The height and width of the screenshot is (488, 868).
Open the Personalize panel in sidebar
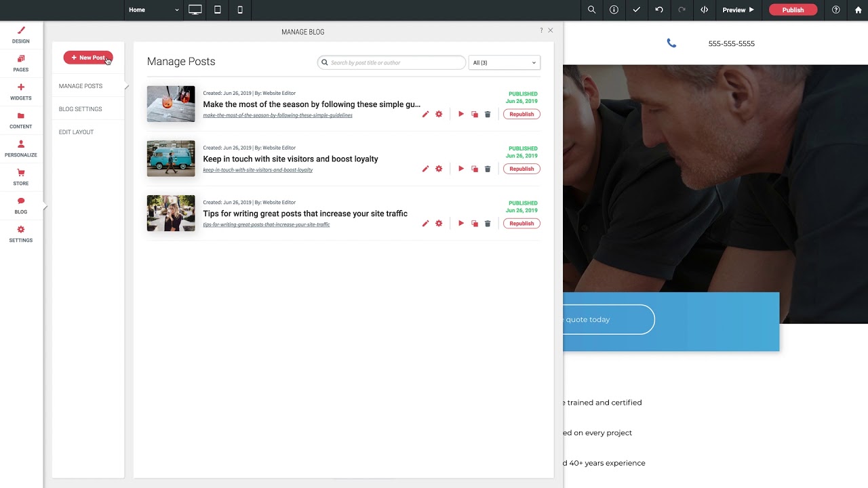point(21,149)
